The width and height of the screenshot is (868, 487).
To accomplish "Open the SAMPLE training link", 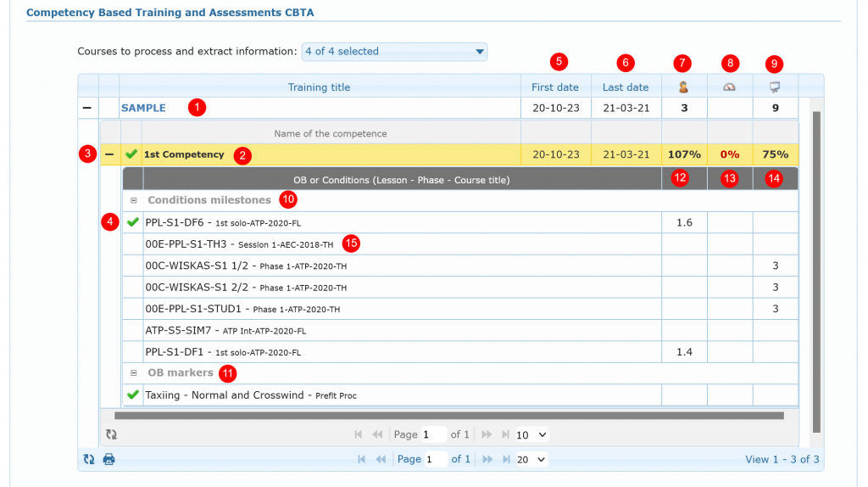I will 143,108.
